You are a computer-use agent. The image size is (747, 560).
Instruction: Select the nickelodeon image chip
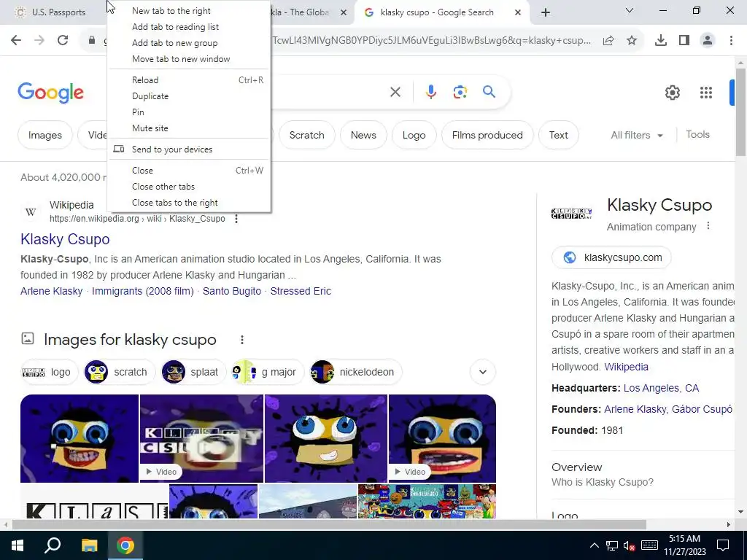356,372
